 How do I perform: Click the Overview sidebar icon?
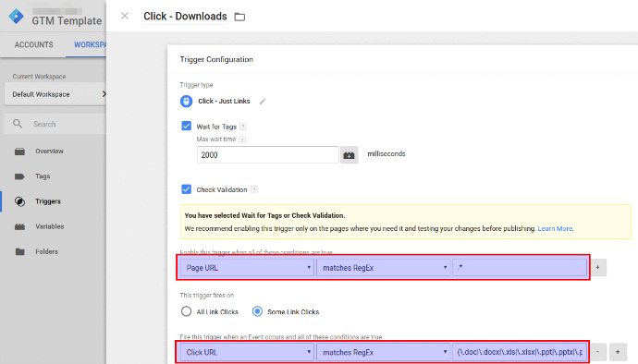(x=19, y=152)
